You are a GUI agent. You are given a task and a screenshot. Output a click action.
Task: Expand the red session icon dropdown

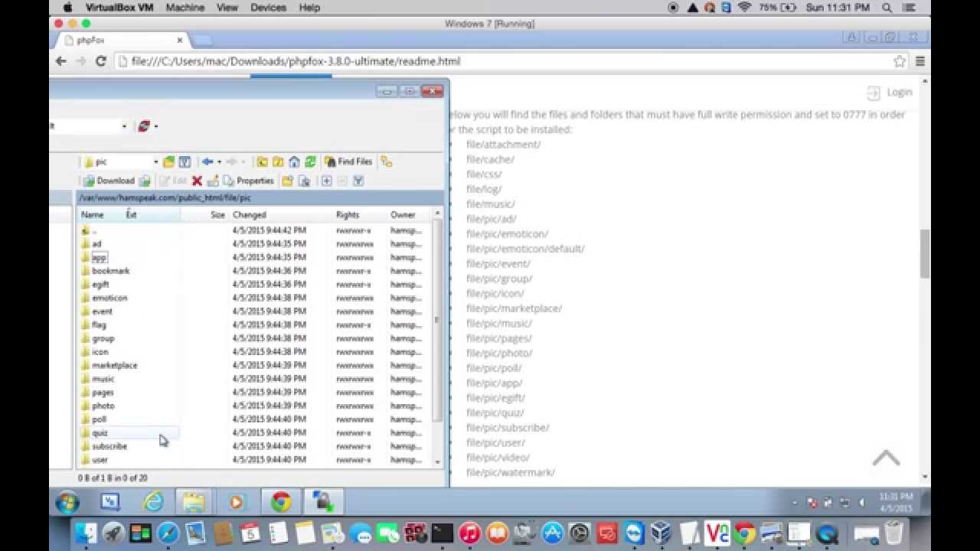(x=155, y=126)
